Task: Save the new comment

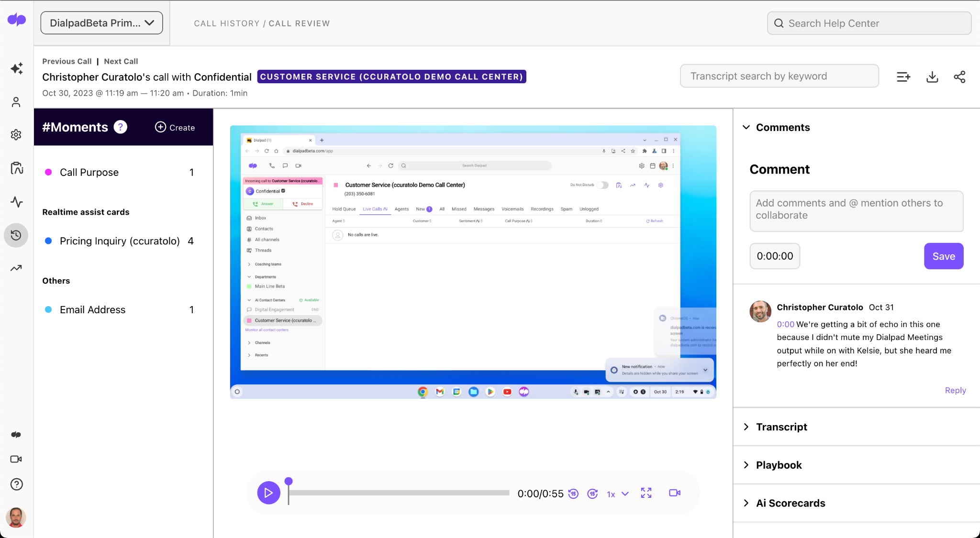Action: pos(943,256)
